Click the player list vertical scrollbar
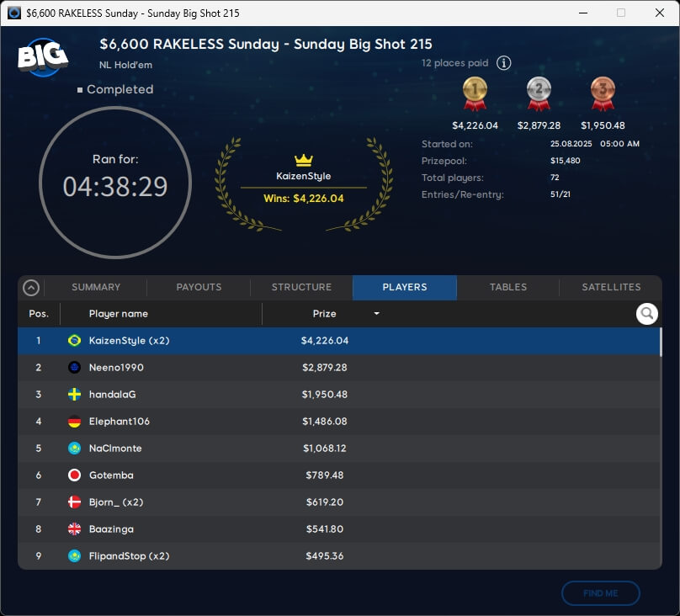The height and width of the screenshot is (616, 680). (x=660, y=344)
